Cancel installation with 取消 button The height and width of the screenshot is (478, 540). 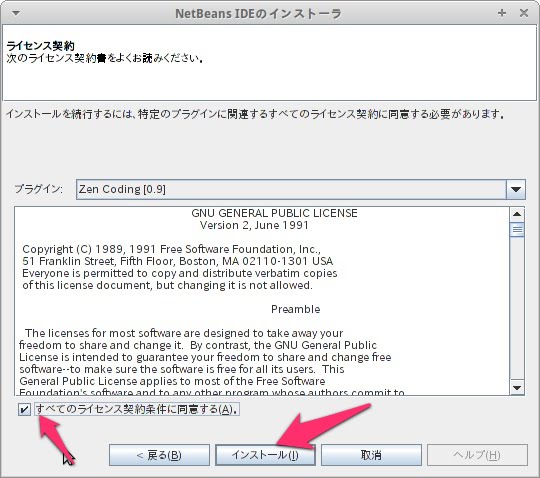(x=371, y=455)
